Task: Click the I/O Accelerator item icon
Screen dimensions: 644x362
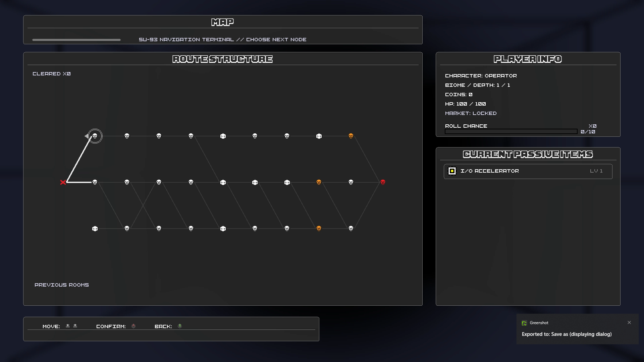Action: point(452,171)
